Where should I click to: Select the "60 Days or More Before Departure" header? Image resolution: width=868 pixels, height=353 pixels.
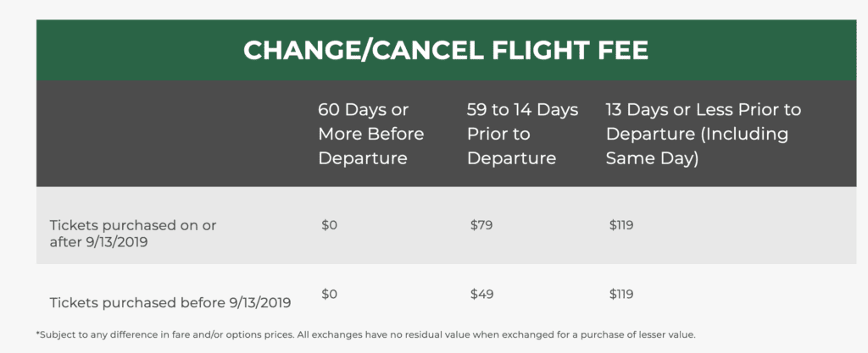click(x=370, y=134)
